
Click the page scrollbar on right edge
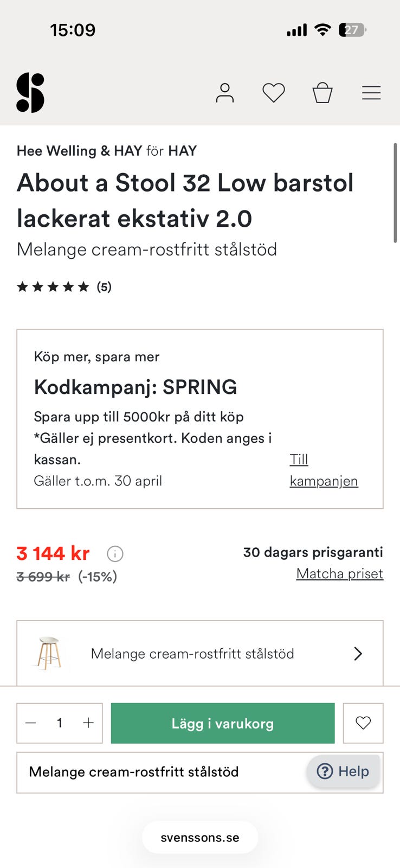pos(396,193)
